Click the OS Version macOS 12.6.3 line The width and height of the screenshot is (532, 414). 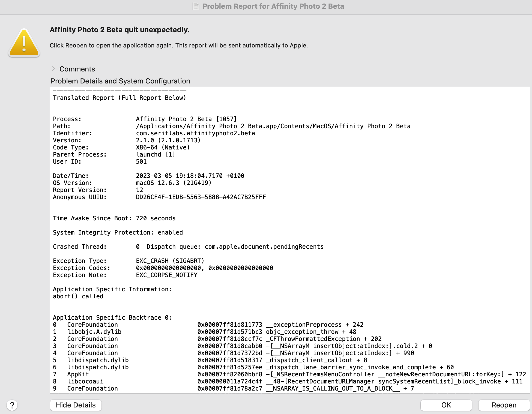click(x=174, y=183)
